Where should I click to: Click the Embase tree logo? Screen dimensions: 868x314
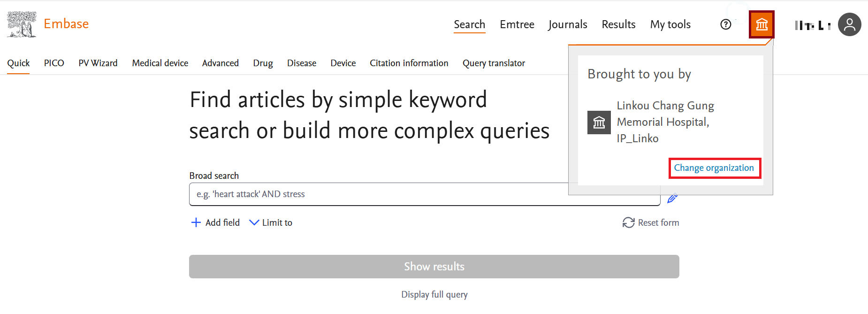(22, 24)
